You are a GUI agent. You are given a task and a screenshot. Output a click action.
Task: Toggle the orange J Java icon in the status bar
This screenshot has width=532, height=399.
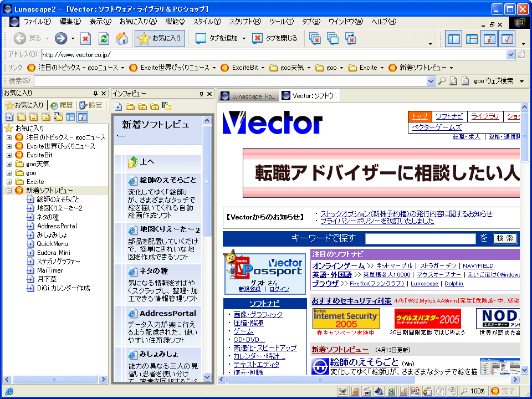(403, 391)
